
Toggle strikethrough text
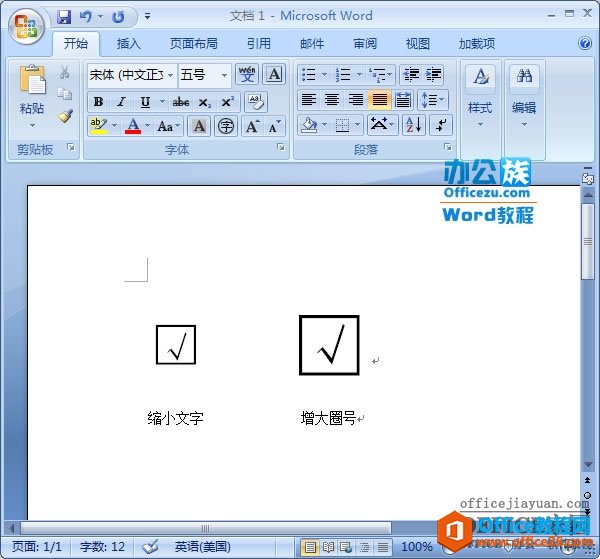click(181, 102)
